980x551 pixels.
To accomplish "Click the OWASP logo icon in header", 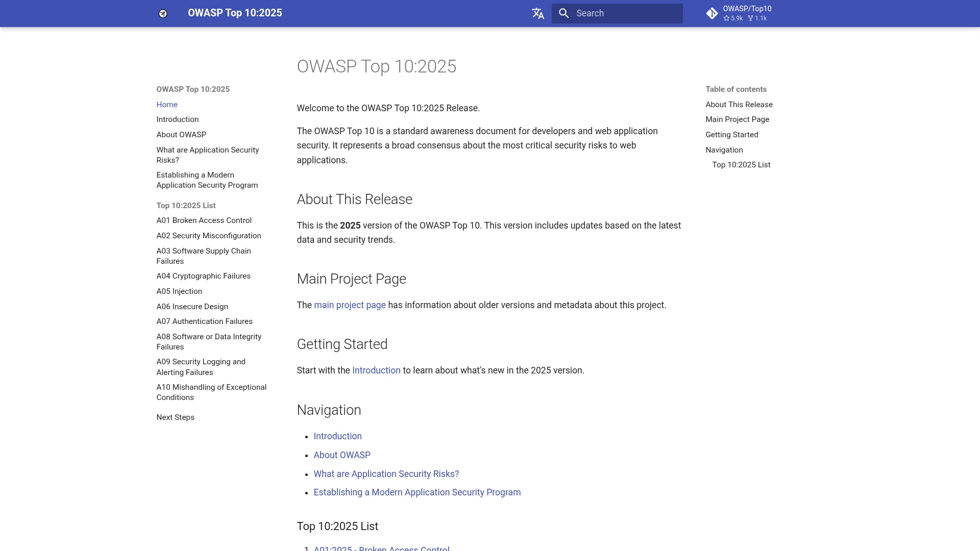I will coord(163,14).
